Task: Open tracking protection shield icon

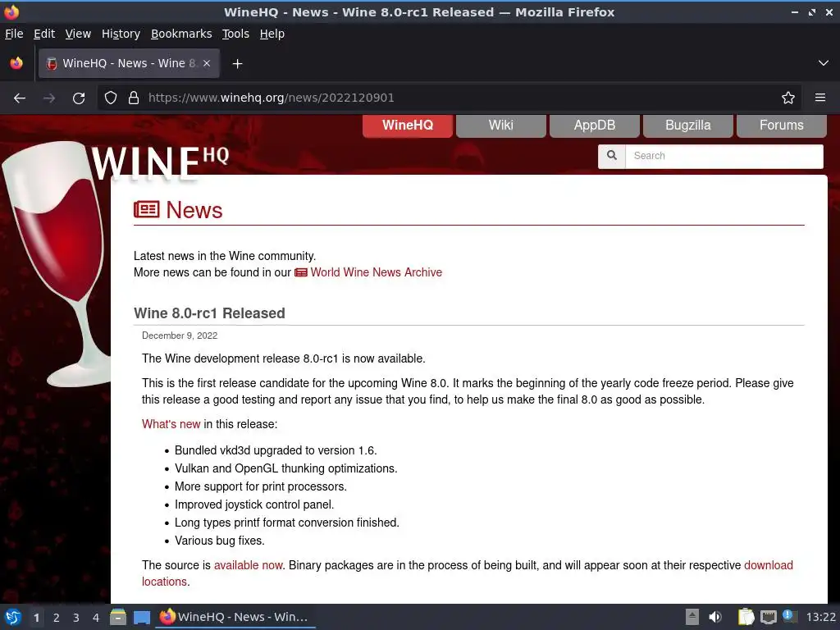Action: (111, 98)
